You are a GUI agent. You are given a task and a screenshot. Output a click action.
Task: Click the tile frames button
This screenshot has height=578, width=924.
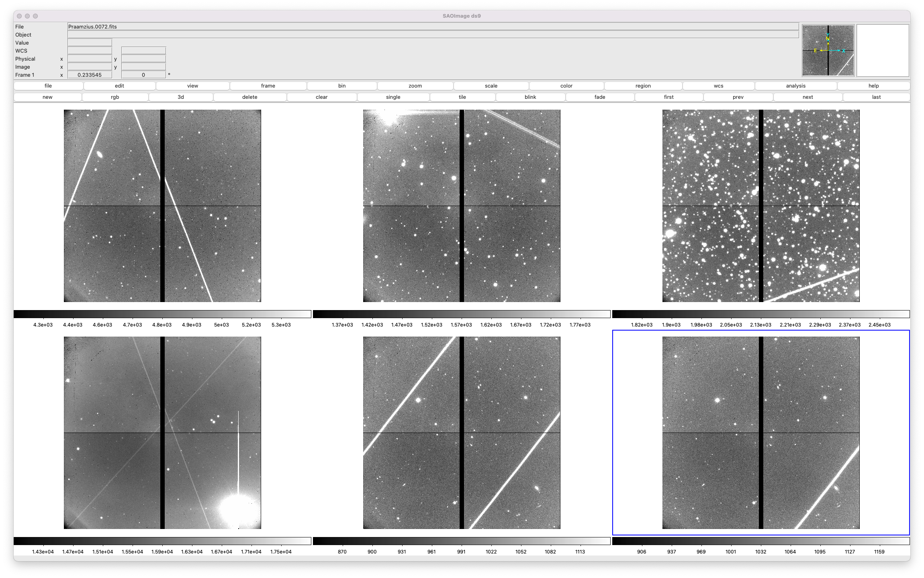[462, 97]
